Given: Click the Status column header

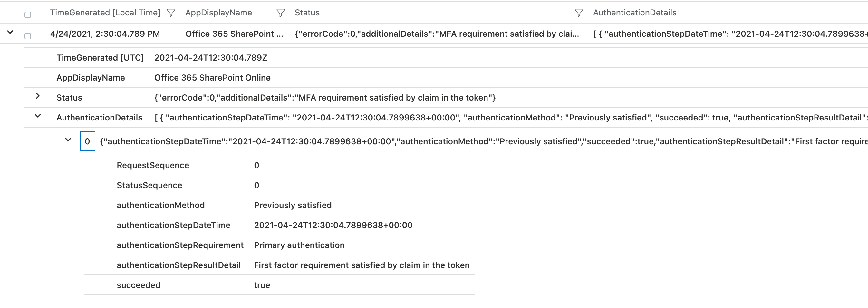Looking at the screenshot, I should [x=307, y=13].
